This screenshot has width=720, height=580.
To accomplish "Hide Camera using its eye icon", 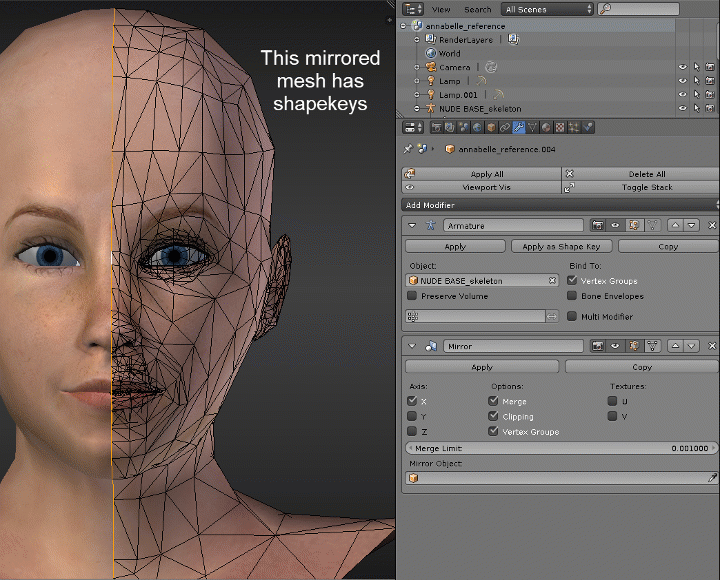I will 683,67.
